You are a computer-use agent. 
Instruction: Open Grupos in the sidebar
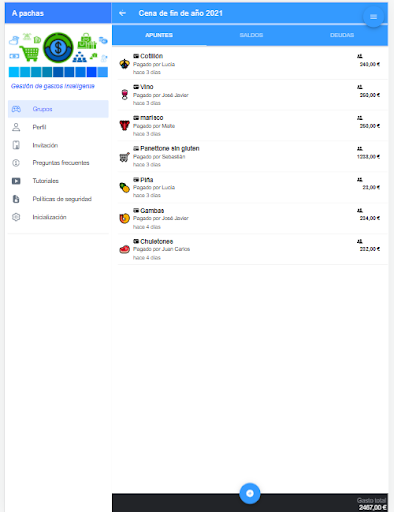(x=58, y=109)
